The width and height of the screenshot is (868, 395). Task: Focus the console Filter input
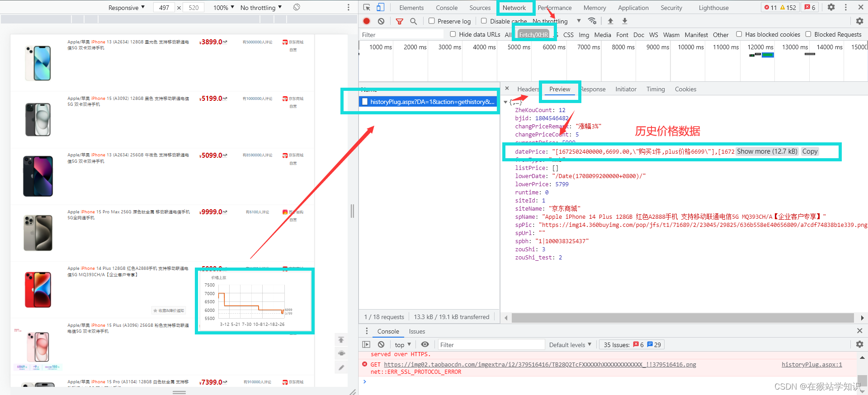[x=491, y=345]
